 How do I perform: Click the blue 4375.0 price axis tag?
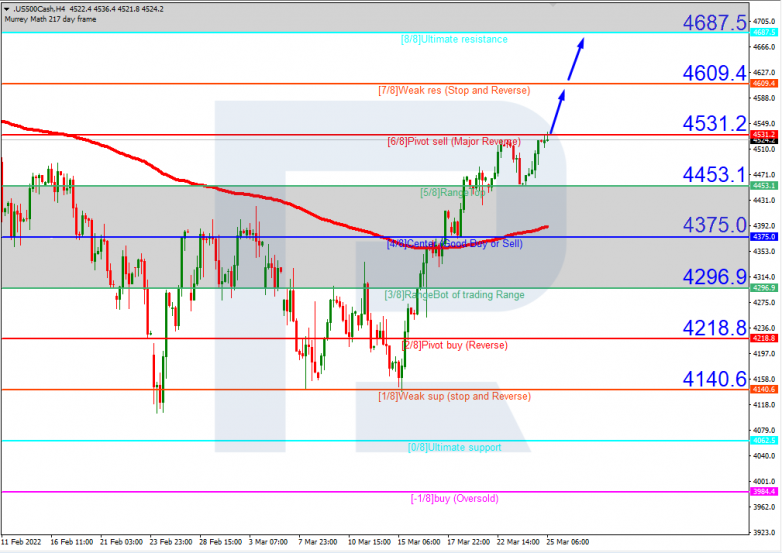pos(764,237)
